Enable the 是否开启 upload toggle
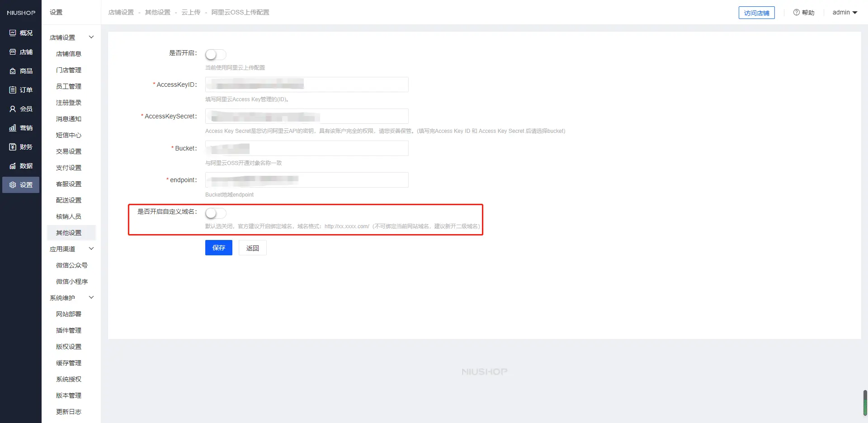Screen dimensions: 868x423 215,55
